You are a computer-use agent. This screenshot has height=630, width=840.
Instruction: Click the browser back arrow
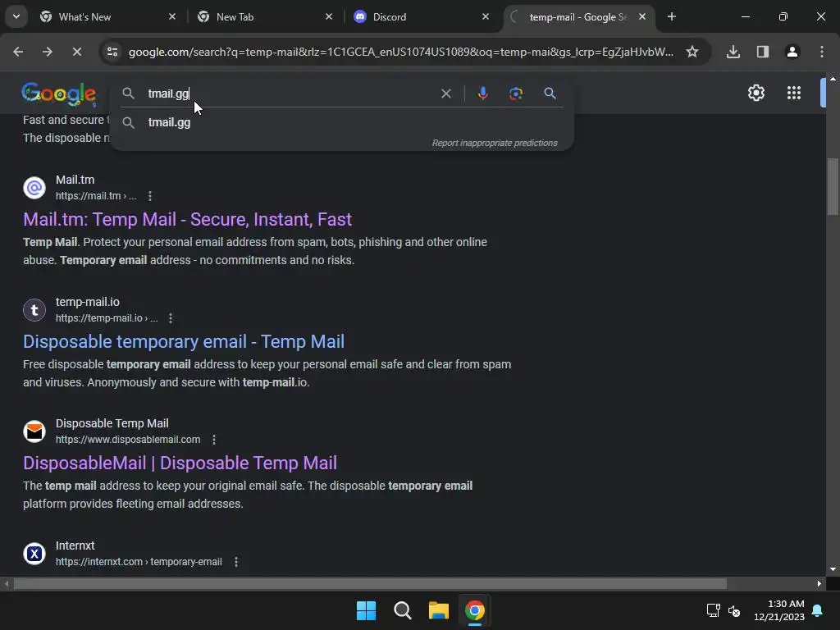(18, 52)
